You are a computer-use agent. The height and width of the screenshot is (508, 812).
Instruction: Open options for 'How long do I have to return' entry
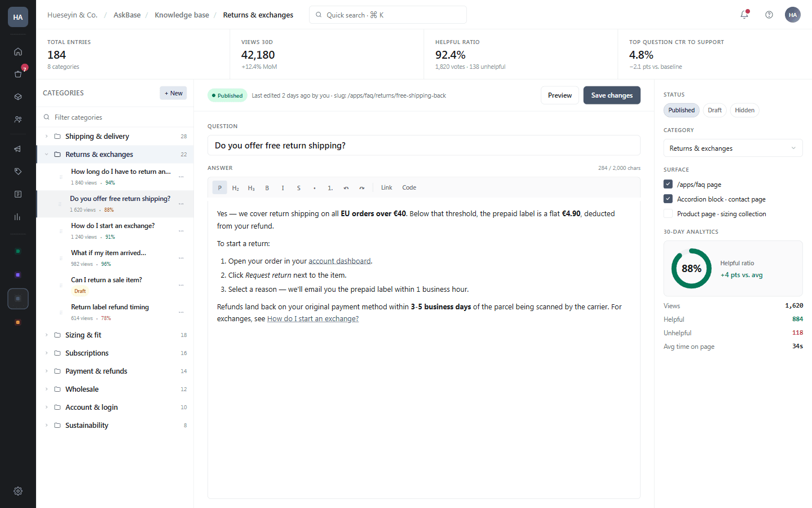(182, 177)
